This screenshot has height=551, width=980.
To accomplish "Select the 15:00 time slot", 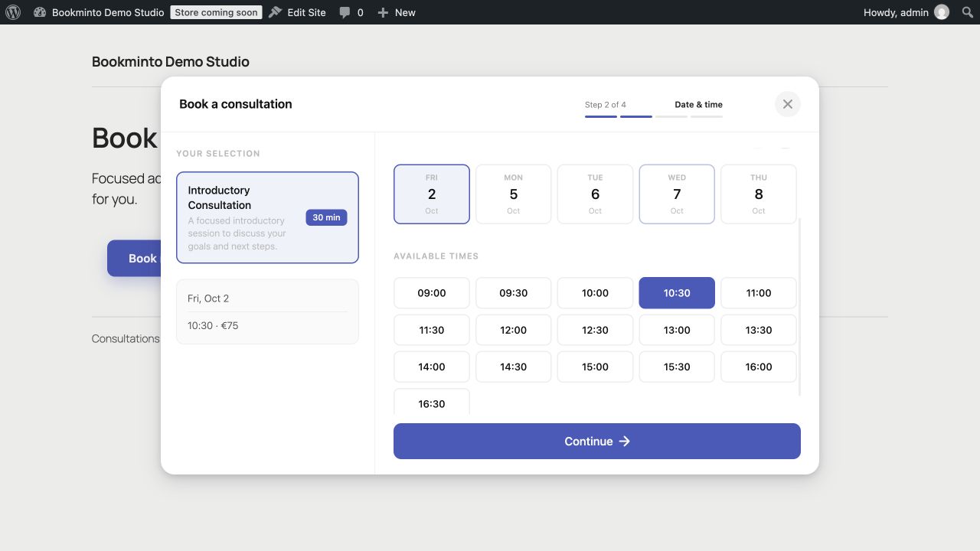I will pos(595,367).
